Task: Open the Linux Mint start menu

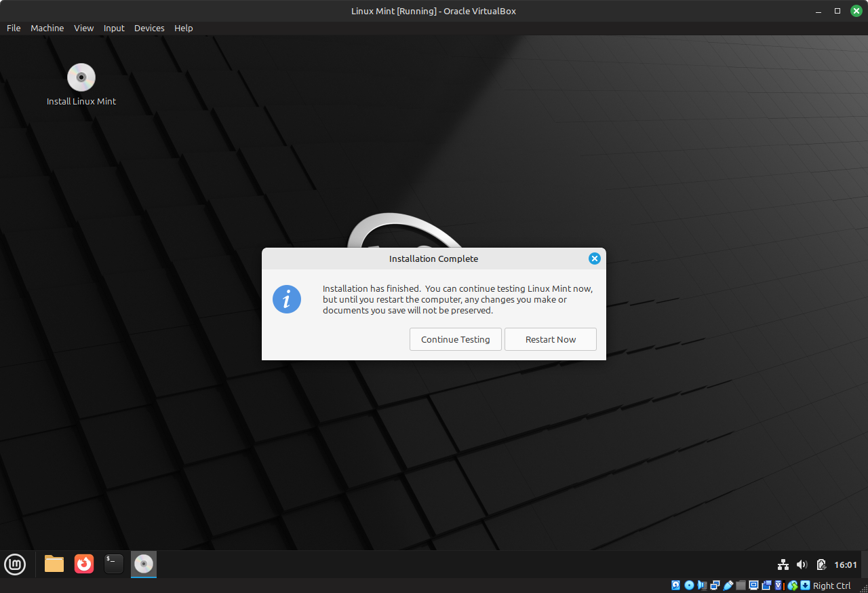Action: pyautogui.click(x=15, y=564)
